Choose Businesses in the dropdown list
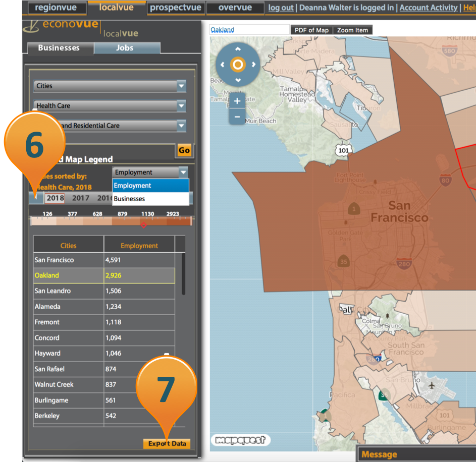The width and height of the screenshot is (476, 462). (150, 199)
